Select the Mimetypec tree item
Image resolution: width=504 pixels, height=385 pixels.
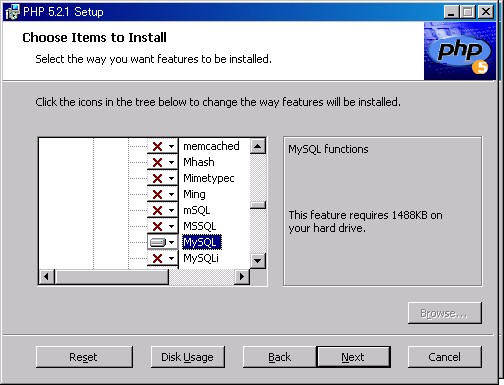click(209, 178)
